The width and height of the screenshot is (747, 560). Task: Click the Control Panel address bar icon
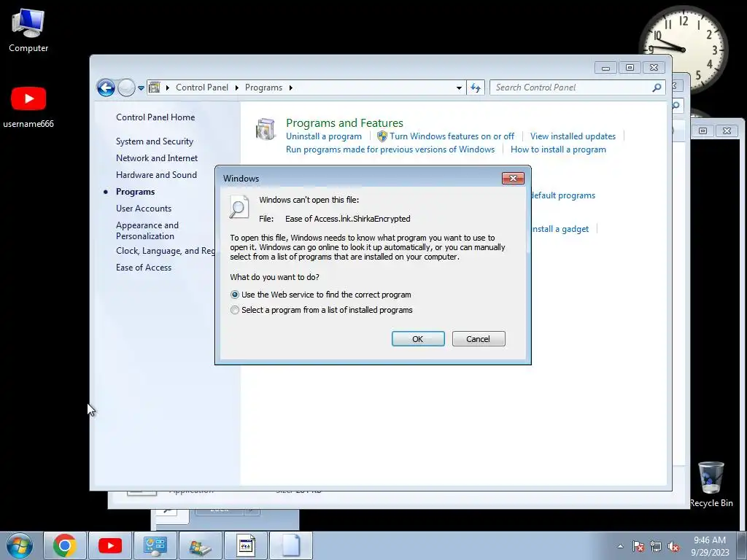(155, 87)
